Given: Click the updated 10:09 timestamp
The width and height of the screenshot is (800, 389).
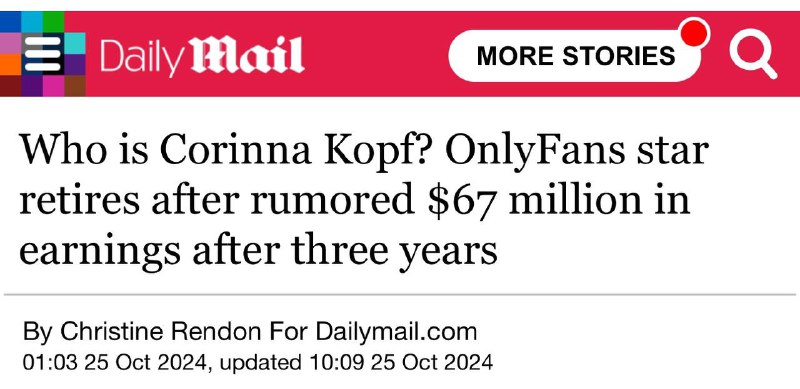Looking at the screenshot, I should coord(356,362).
